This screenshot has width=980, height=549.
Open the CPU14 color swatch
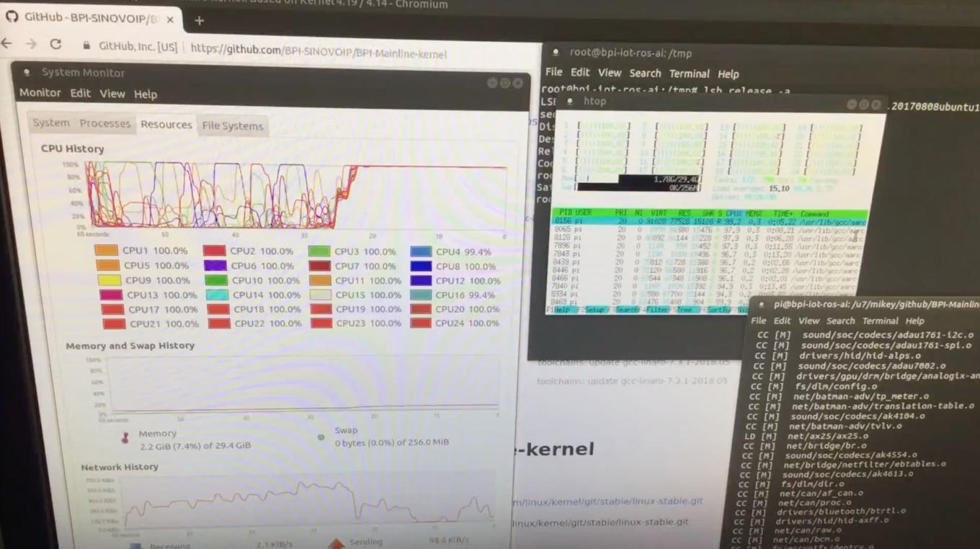tap(217, 295)
